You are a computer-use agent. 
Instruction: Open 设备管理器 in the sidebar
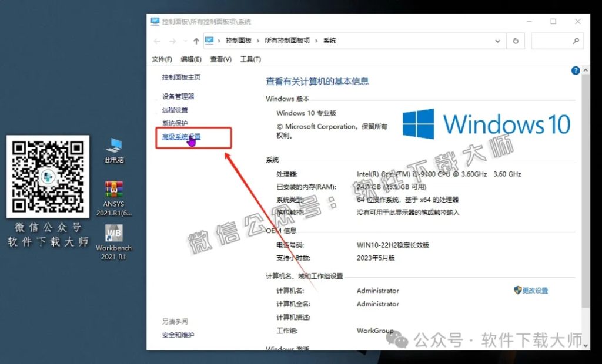pyautogui.click(x=178, y=96)
